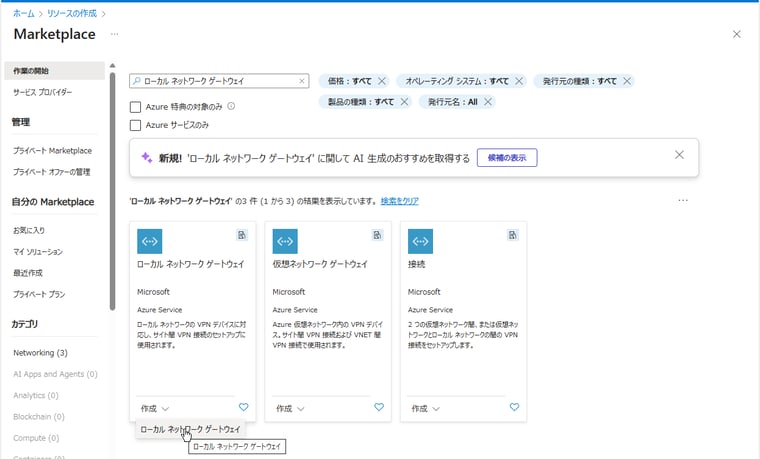Click the sidebar vertical scrollbar

pyautogui.click(x=112, y=191)
